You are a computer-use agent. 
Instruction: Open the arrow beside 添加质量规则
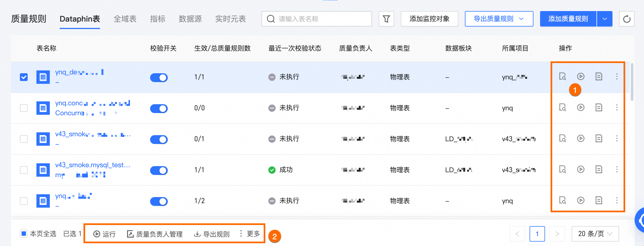605,19
